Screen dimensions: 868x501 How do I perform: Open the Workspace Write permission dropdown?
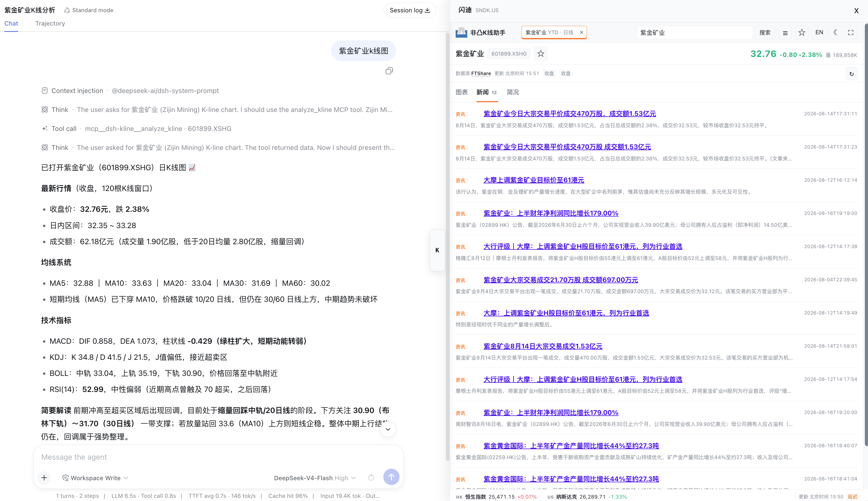coord(95,478)
